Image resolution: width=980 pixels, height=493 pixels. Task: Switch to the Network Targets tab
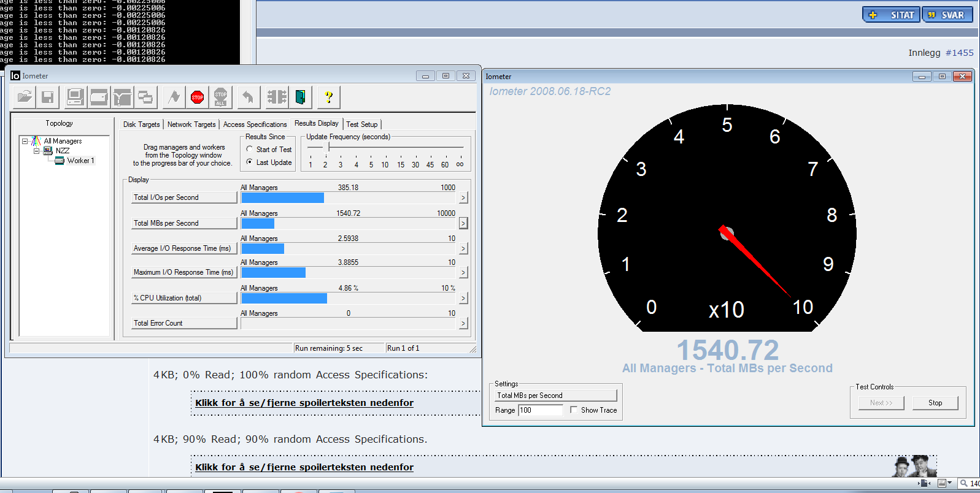191,124
